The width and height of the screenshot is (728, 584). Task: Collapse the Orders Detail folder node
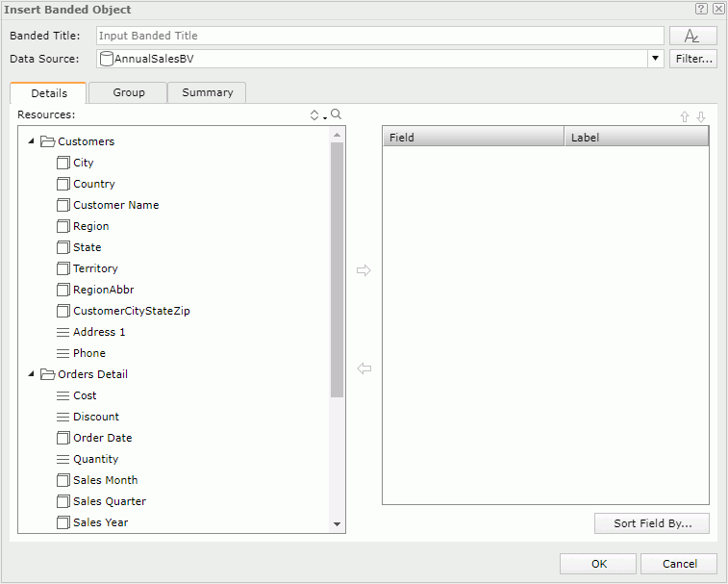point(32,374)
